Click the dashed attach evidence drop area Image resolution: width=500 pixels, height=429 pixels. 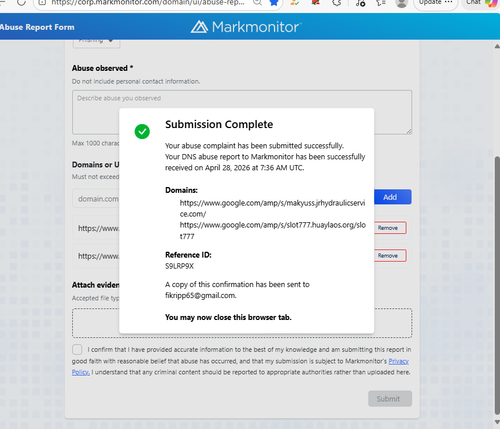(242, 323)
